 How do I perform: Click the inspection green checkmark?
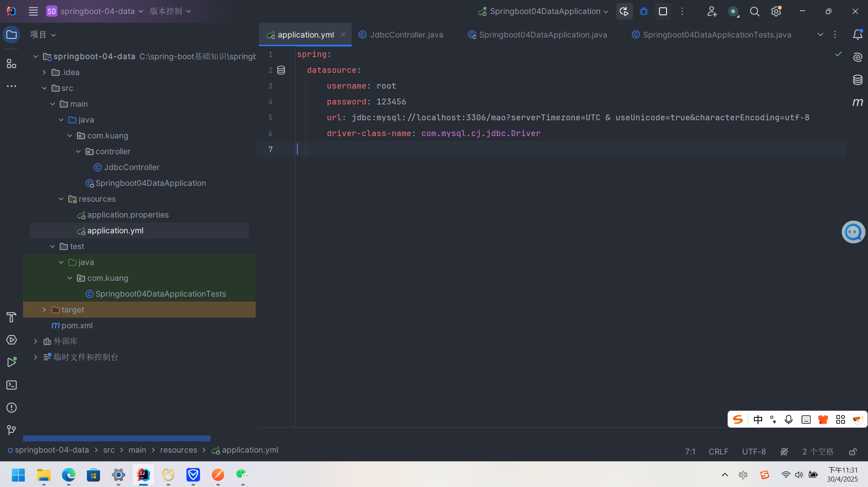[x=838, y=54]
